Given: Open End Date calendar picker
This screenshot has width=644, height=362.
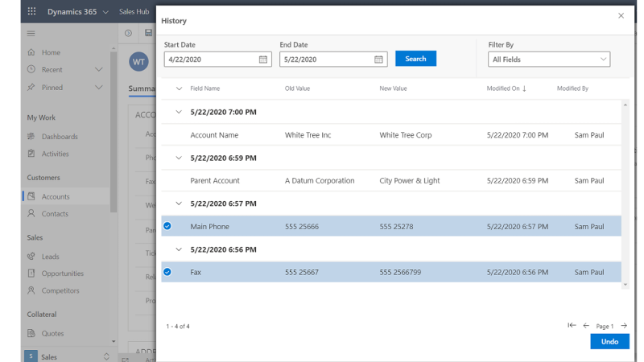Looking at the screenshot, I should [379, 60].
